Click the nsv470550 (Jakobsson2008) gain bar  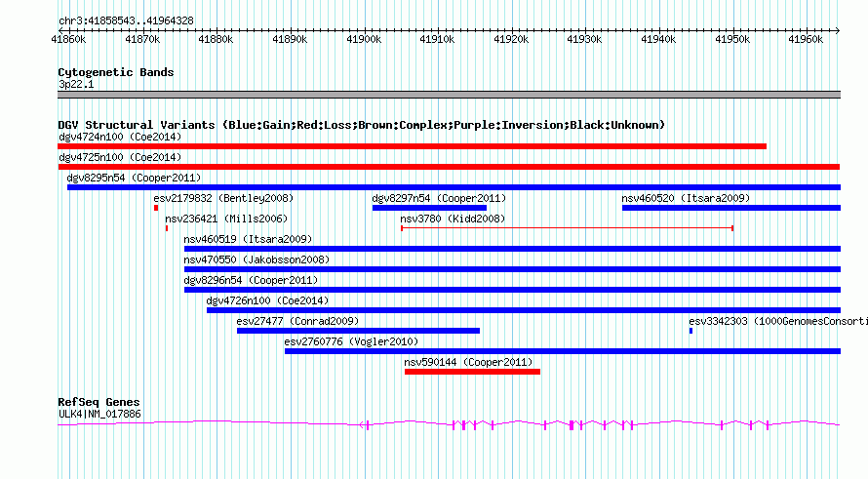513,269
